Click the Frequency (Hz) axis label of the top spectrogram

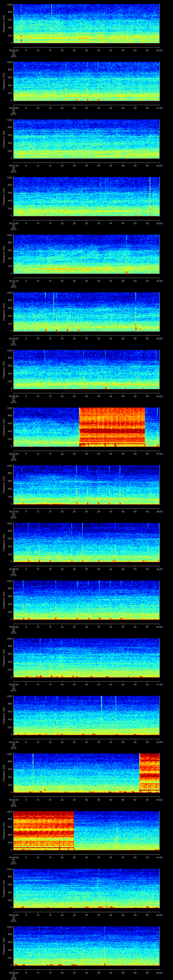point(4,24)
